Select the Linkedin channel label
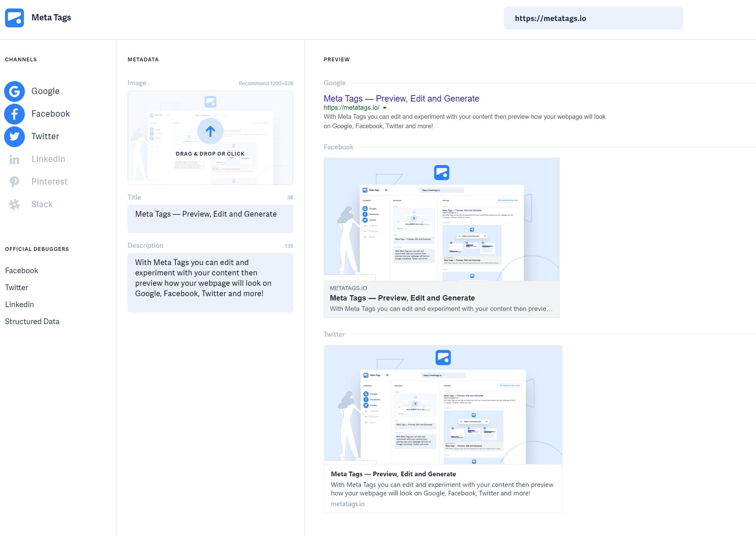The width and height of the screenshot is (756, 536). pyautogui.click(x=48, y=159)
